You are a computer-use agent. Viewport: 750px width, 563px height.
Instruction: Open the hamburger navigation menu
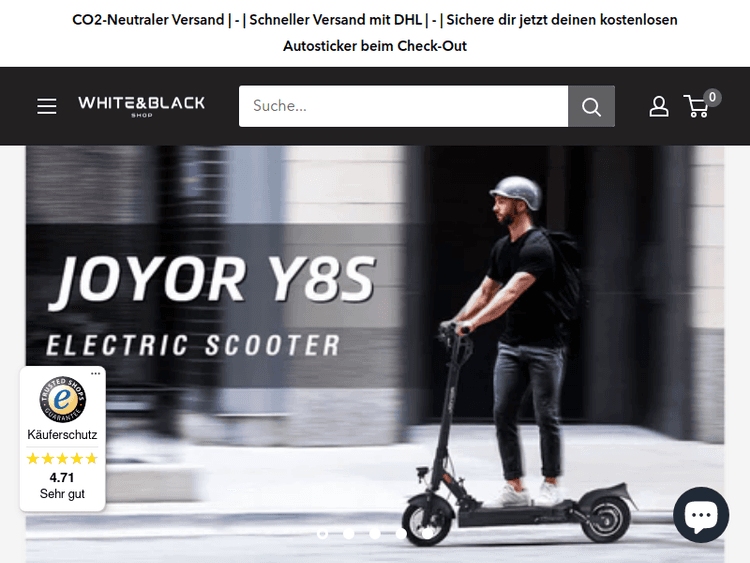click(47, 106)
